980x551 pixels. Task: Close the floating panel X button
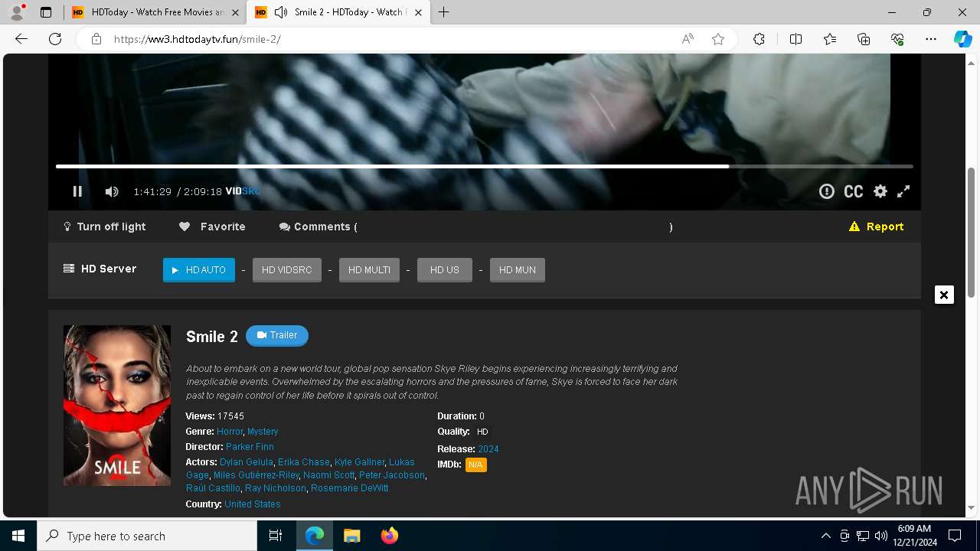tap(944, 295)
